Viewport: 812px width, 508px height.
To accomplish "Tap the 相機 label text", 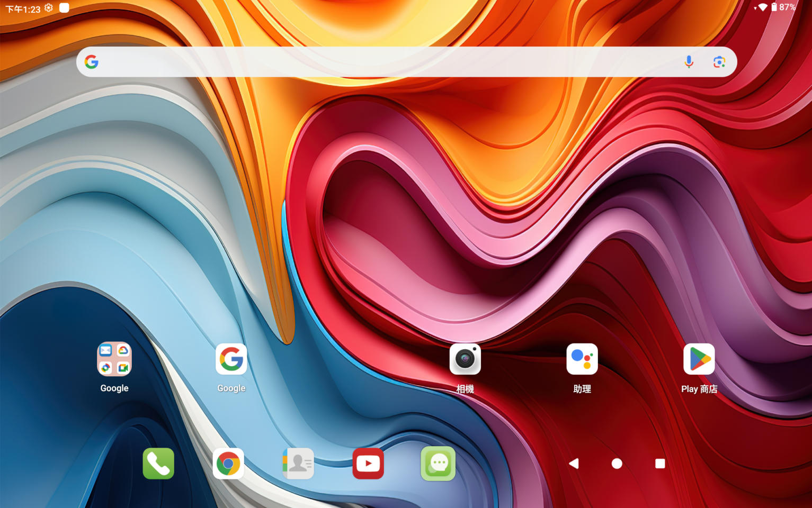I will [x=465, y=389].
